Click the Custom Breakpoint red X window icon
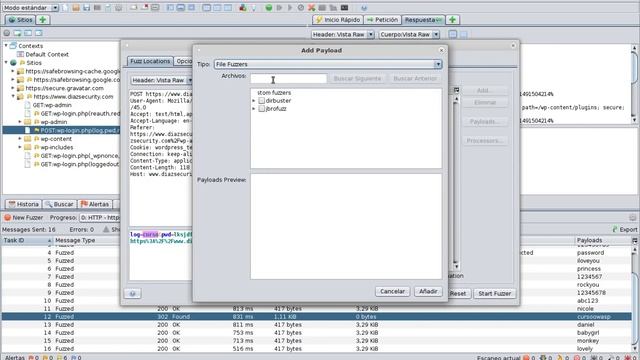The width and height of the screenshot is (640, 360). tap(145, 8)
